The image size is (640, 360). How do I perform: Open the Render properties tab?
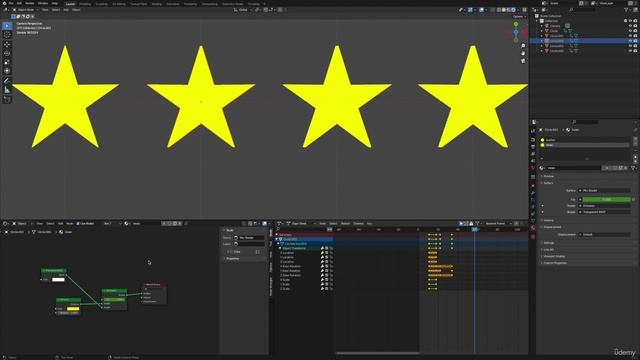point(533,140)
